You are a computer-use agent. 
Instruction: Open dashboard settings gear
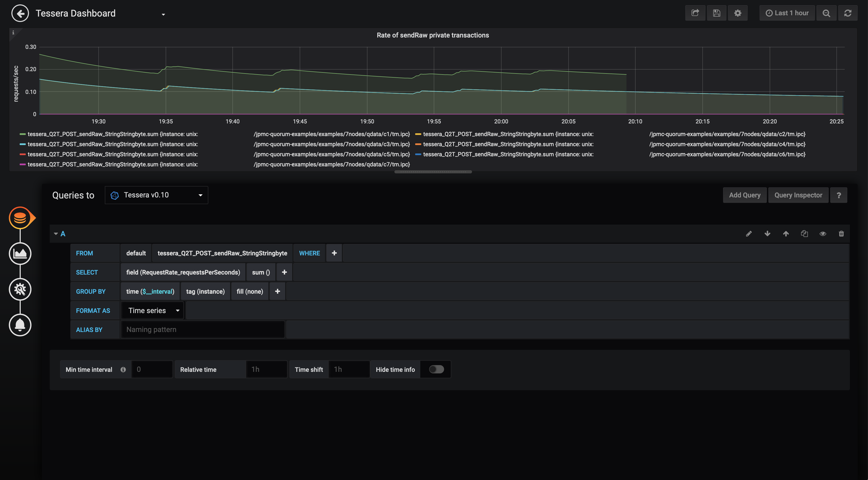[x=738, y=13]
